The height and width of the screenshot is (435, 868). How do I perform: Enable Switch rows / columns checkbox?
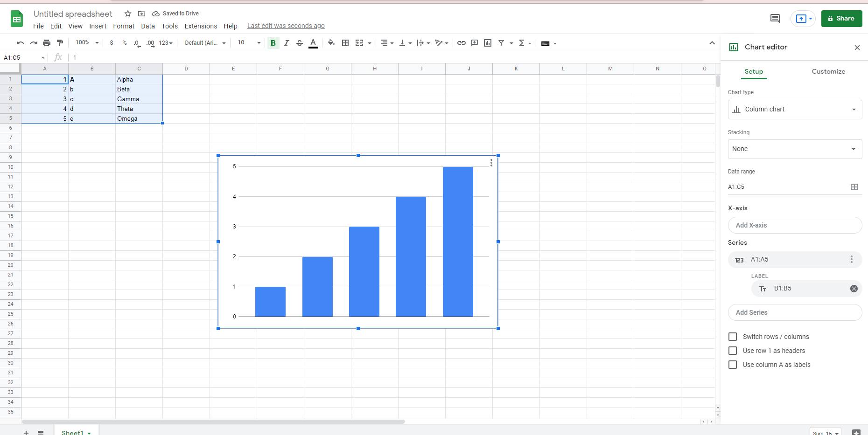pos(733,337)
